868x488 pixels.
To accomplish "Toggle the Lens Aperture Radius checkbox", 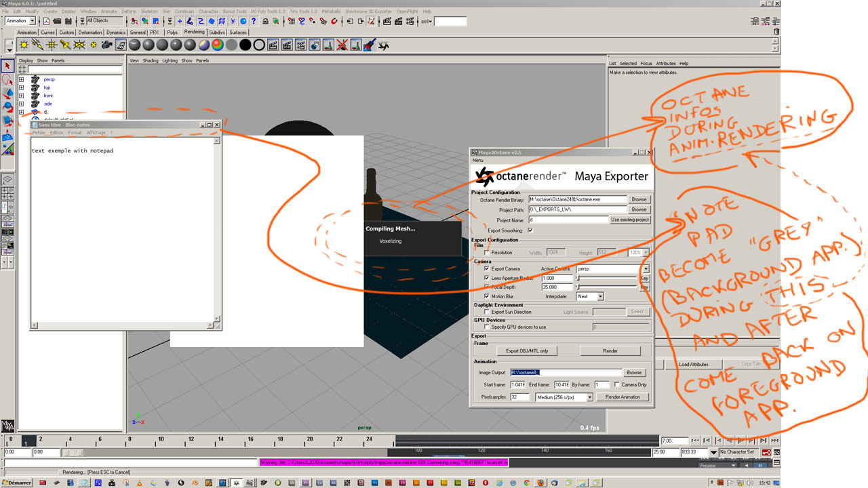I will click(486, 278).
